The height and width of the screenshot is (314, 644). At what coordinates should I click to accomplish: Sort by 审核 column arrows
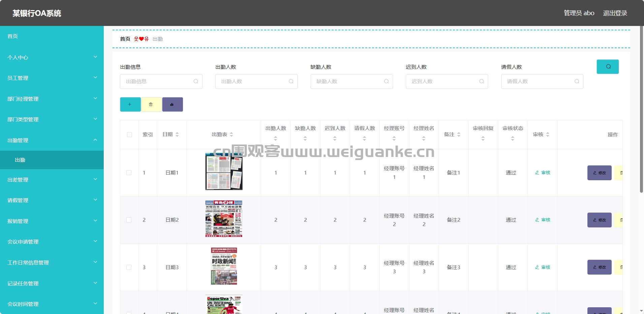548,134
